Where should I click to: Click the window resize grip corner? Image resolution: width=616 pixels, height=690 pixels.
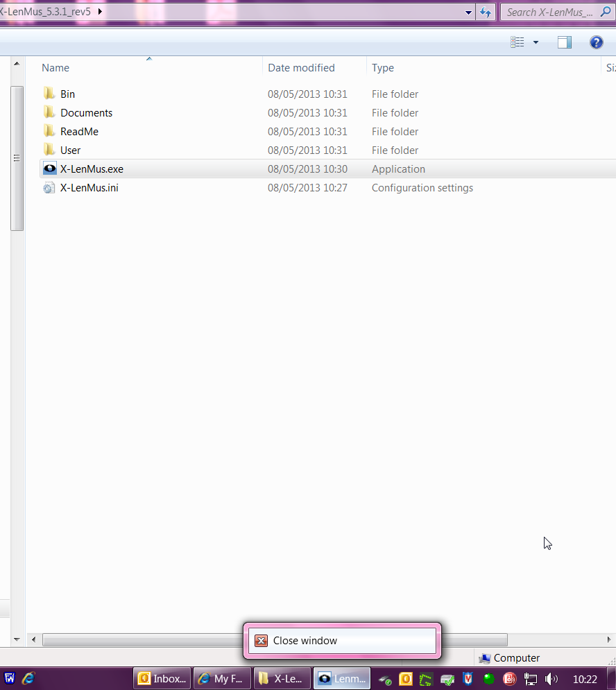pos(612,662)
